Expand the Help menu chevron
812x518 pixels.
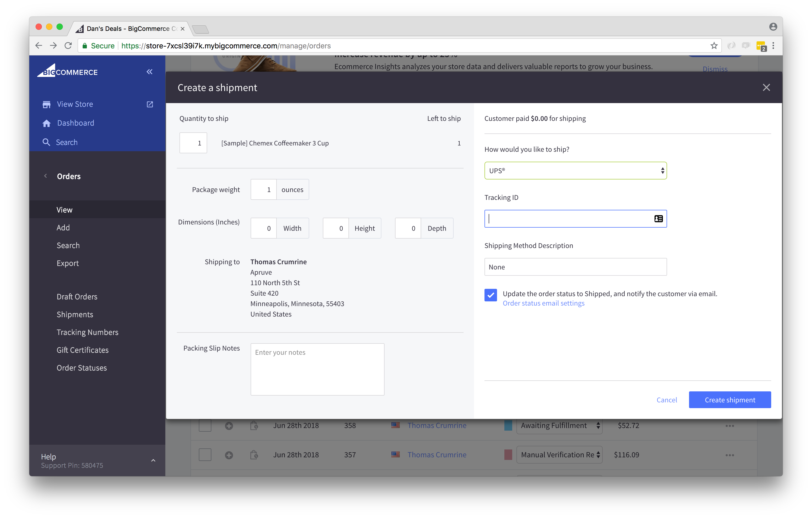tap(153, 461)
